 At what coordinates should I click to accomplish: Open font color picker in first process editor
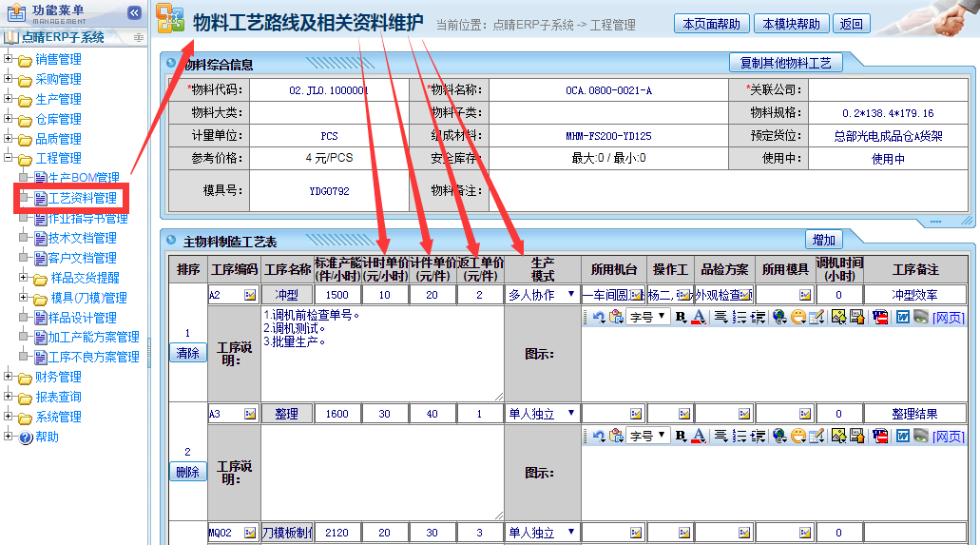698,317
